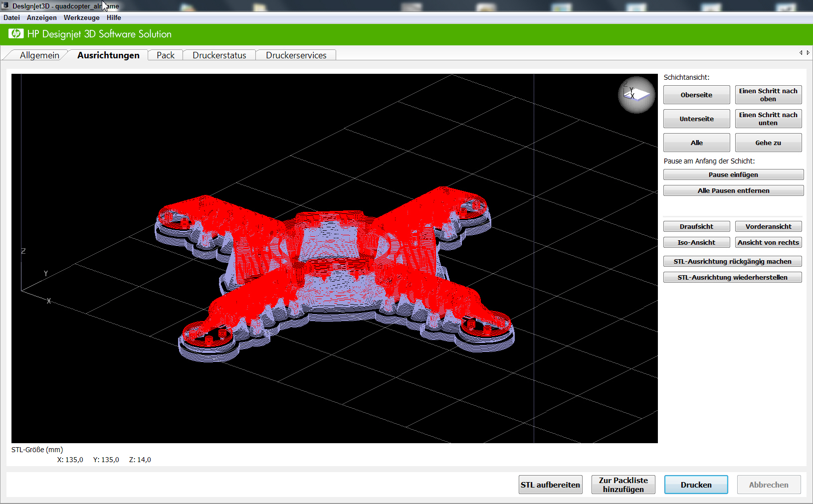813x504 pixels.
Task: Click STL-Ausrichtung wiederherstellen
Action: (x=733, y=277)
